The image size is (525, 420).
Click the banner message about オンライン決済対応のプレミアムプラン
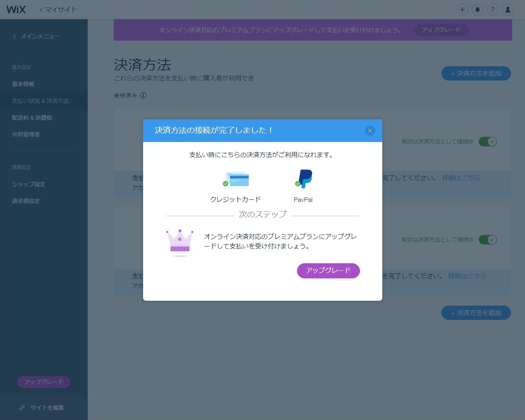tap(280, 30)
